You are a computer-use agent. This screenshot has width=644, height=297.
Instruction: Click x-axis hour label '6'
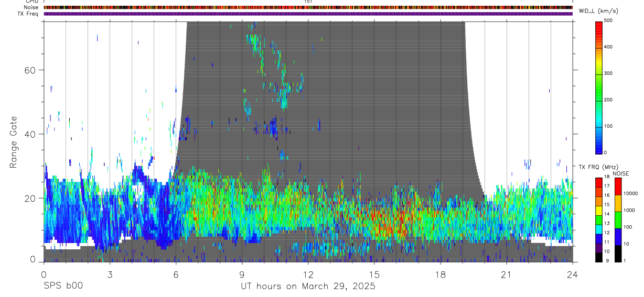tap(176, 274)
